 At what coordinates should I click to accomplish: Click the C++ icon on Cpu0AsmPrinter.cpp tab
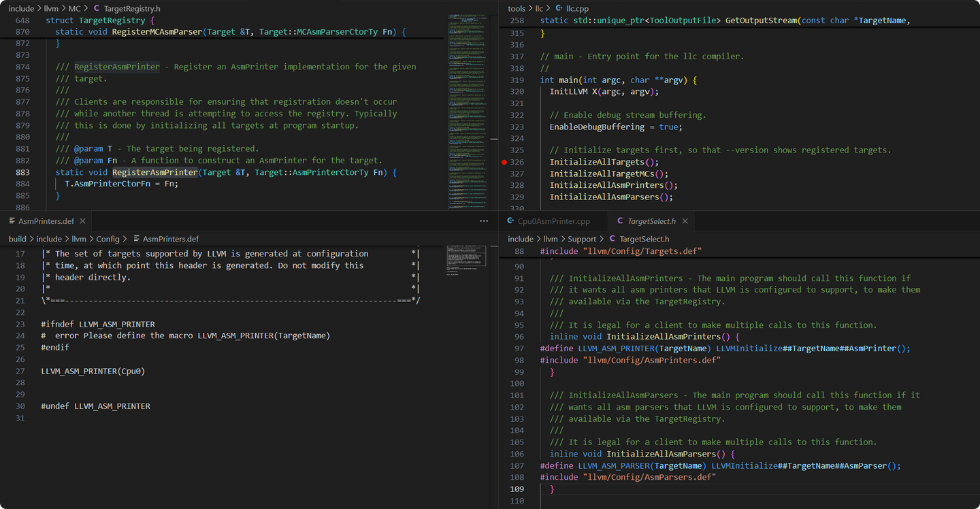point(510,221)
